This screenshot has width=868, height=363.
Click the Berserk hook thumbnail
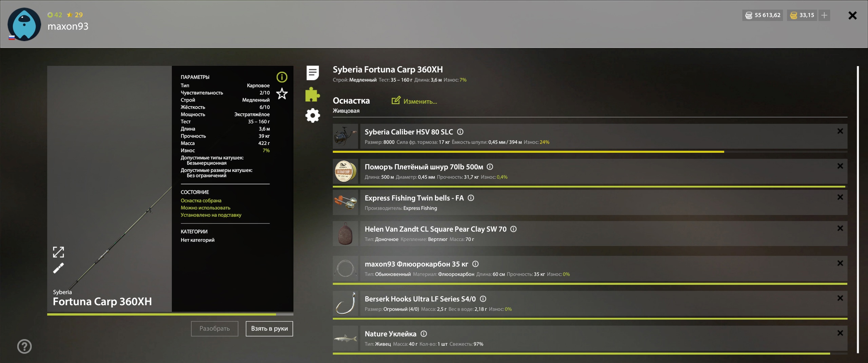(x=345, y=303)
